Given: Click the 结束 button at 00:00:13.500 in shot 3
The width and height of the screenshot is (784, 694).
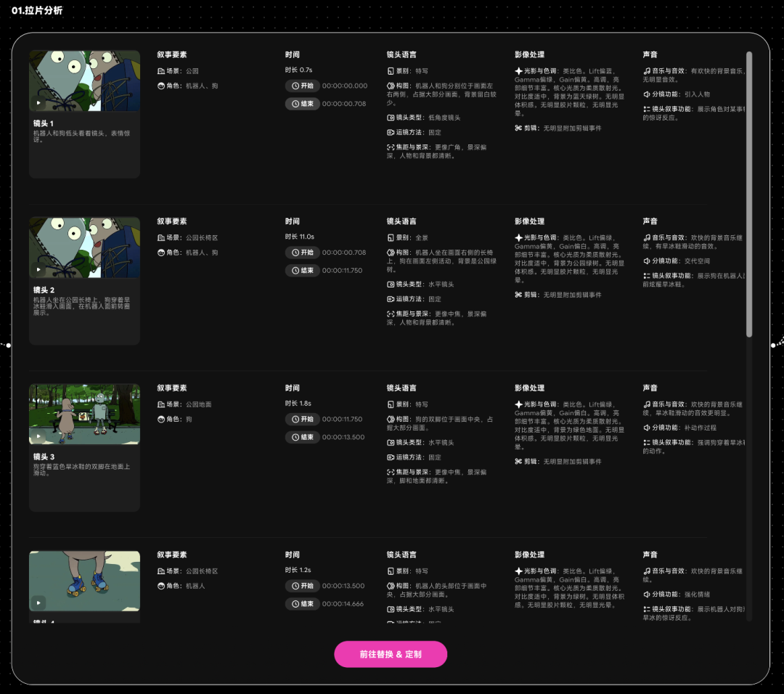Looking at the screenshot, I should click(303, 437).
